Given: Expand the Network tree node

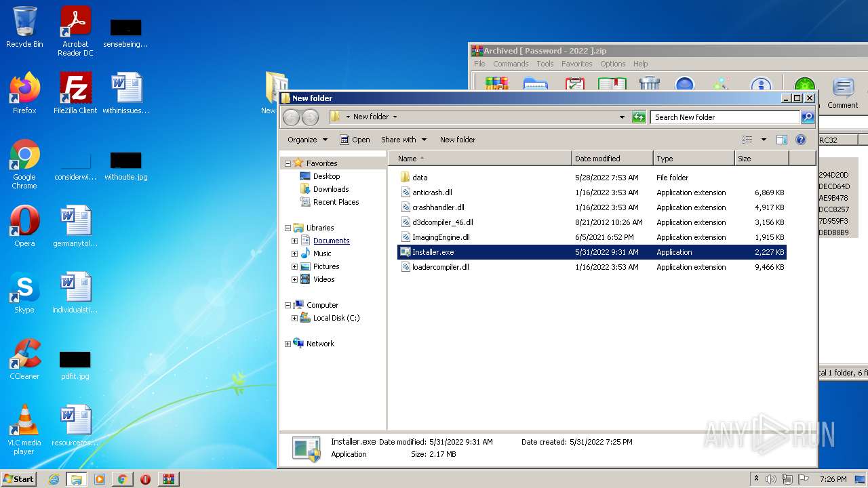Looking at the screenshot, I should tap(288, 344).
